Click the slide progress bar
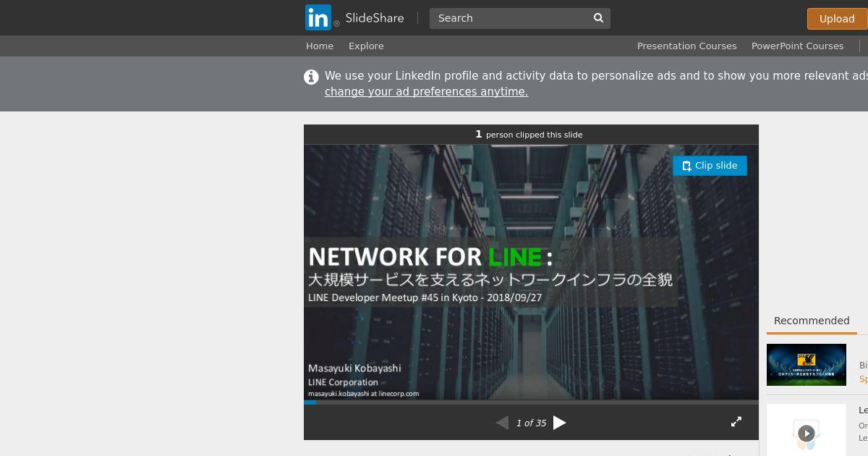Viewport: 868px width, 456px height. (x=531, y=402)
